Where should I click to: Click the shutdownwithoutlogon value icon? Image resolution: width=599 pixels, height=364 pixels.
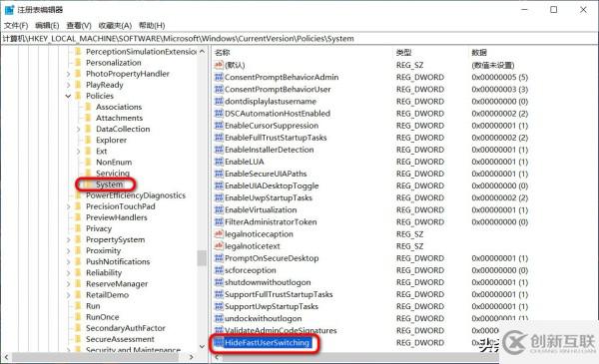(219, 282)
